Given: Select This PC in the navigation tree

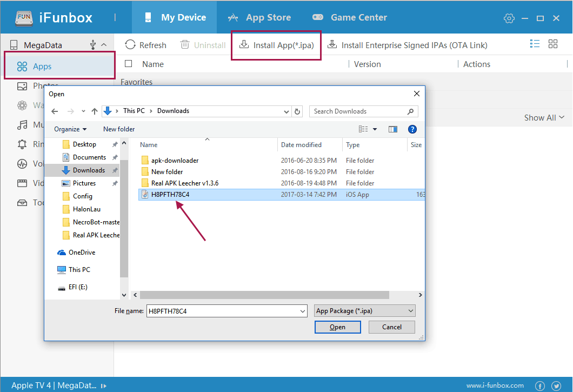Looking at the screenshot, I should click(x=79, y=269).
